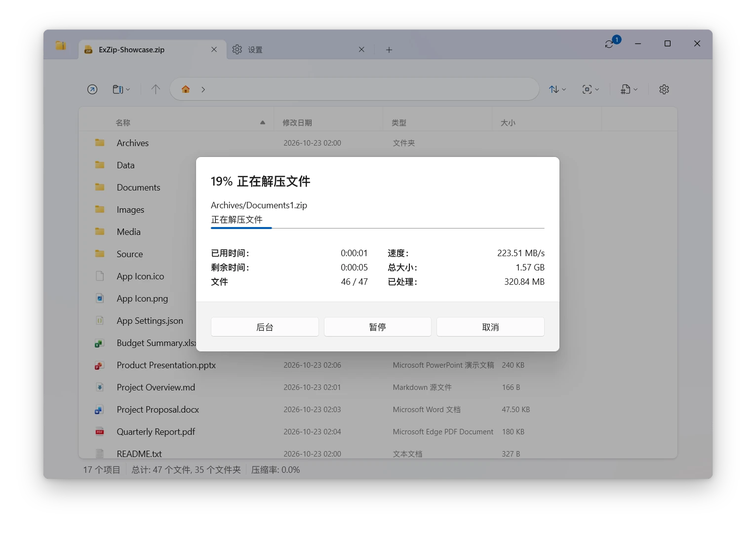Click the App Settings.json file icon

coord(100,320)
